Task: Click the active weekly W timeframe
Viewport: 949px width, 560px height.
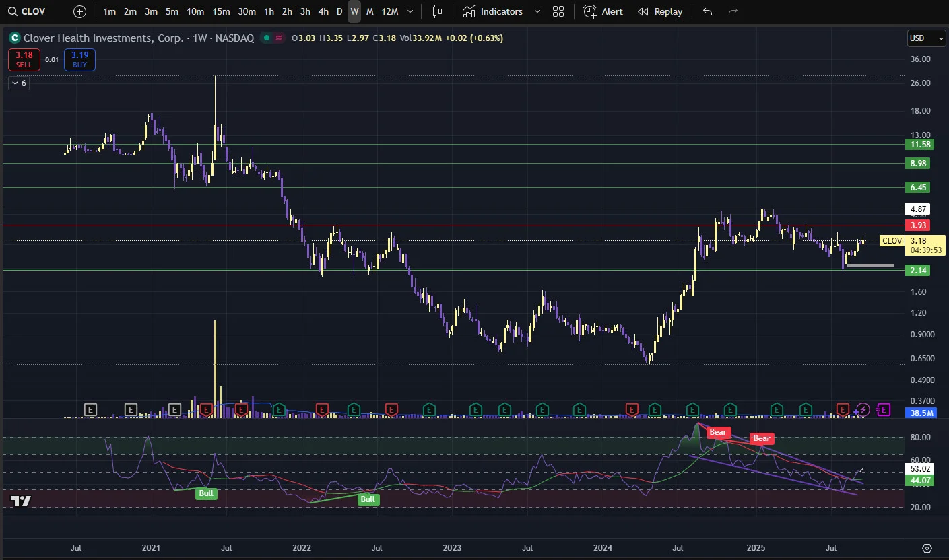Action: pos(355,11)
